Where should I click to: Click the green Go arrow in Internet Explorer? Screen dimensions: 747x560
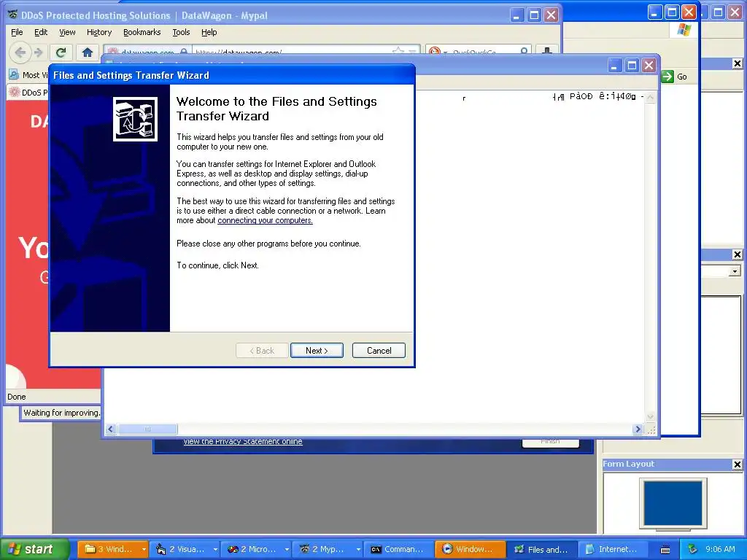point(668,76)
